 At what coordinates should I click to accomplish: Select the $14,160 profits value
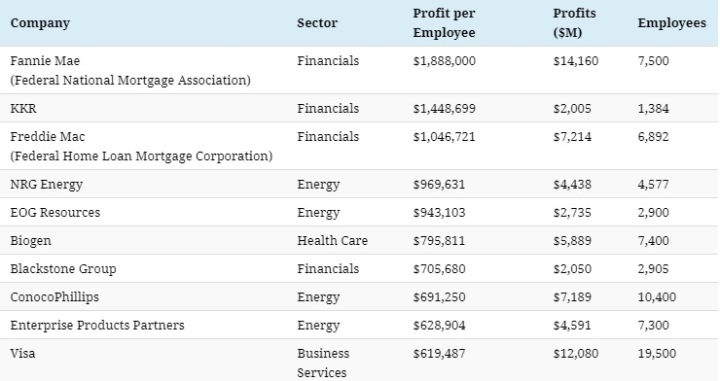tap(575, 61)
